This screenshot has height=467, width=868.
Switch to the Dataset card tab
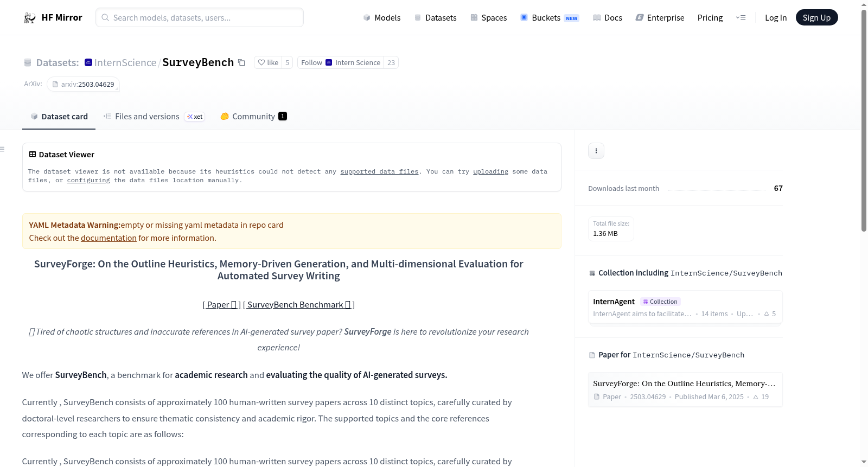click(59, 117)
